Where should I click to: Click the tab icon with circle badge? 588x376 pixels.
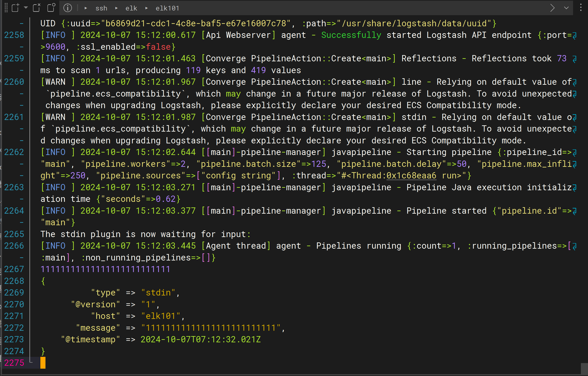click(51, 8)
